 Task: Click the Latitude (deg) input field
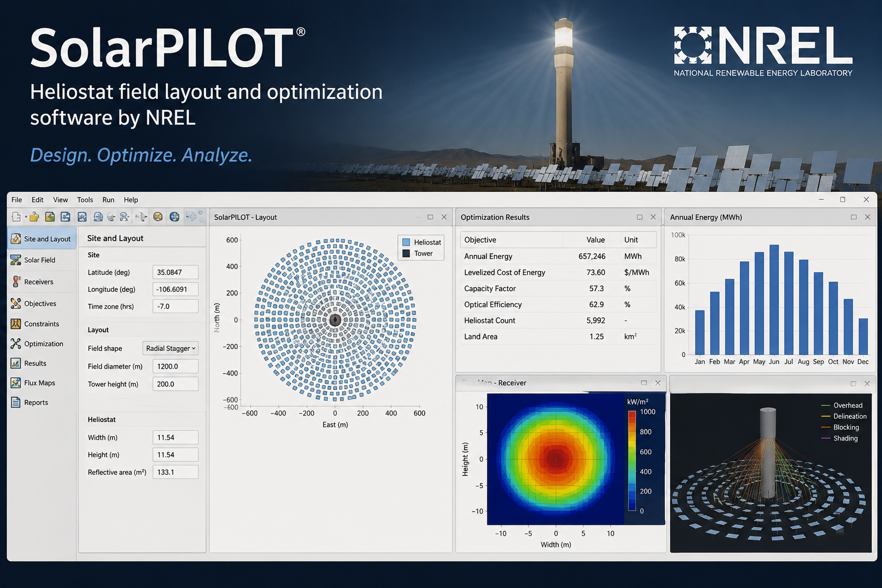[x=175, y=272]
